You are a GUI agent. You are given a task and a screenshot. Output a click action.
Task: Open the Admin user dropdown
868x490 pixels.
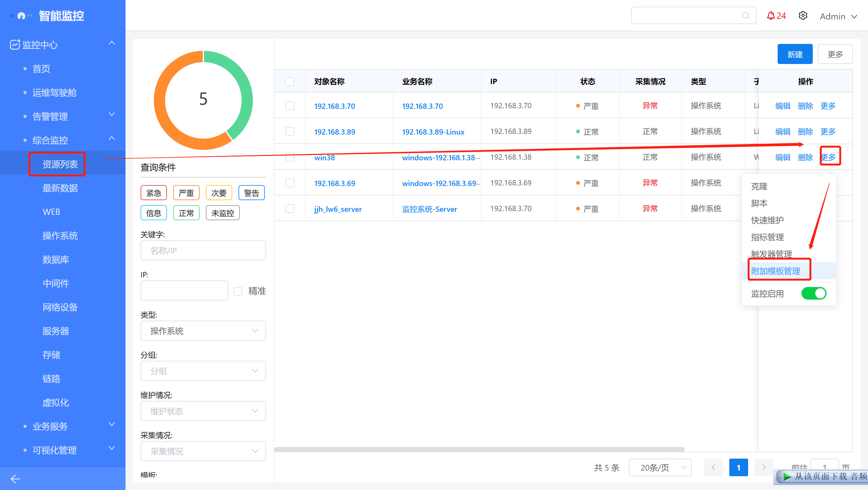(x=839, y=16)
